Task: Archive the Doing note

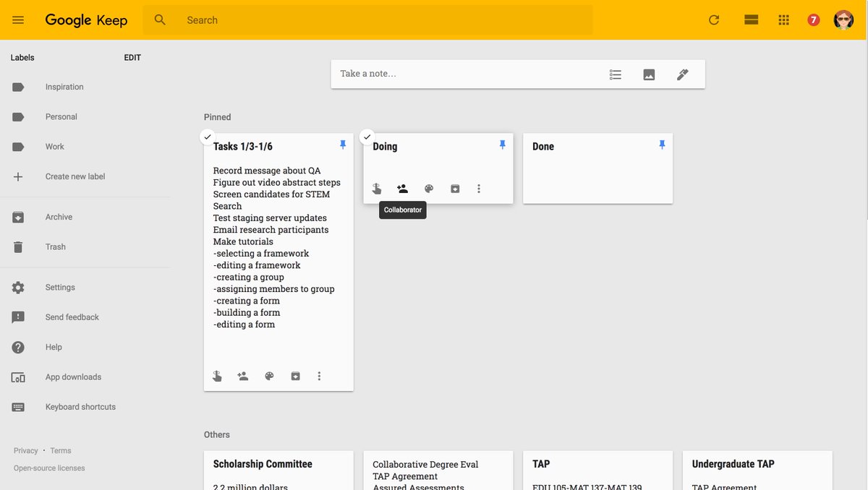Action: [x=455, y=189]
